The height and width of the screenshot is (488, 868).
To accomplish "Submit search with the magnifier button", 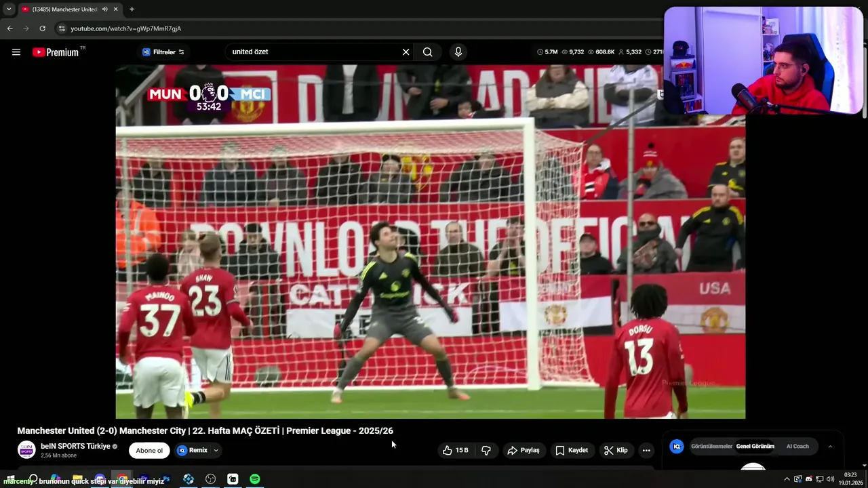I will coord(427,52).
